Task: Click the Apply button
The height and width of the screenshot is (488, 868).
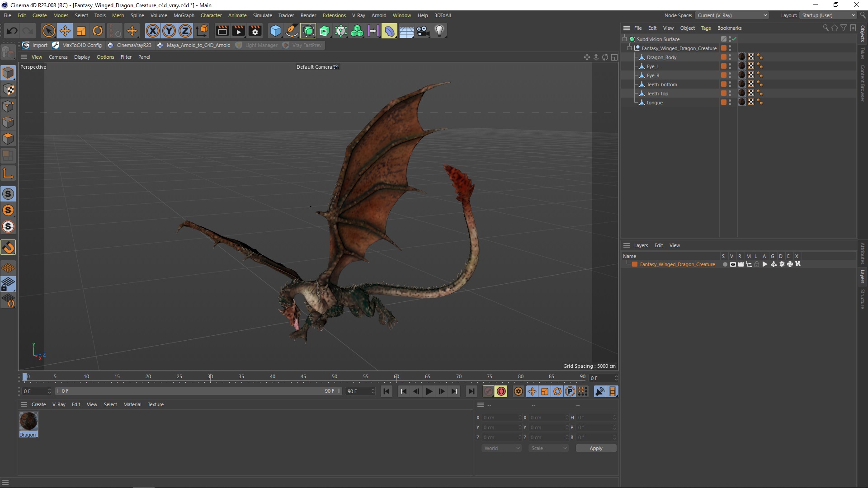Action: click(596, 448)
